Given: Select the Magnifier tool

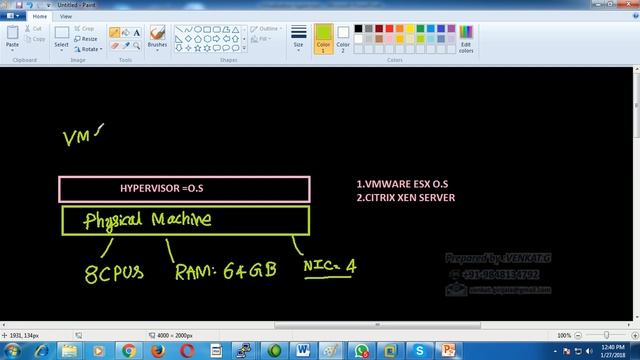Looking at the screenshot, I should coord(137,46).
